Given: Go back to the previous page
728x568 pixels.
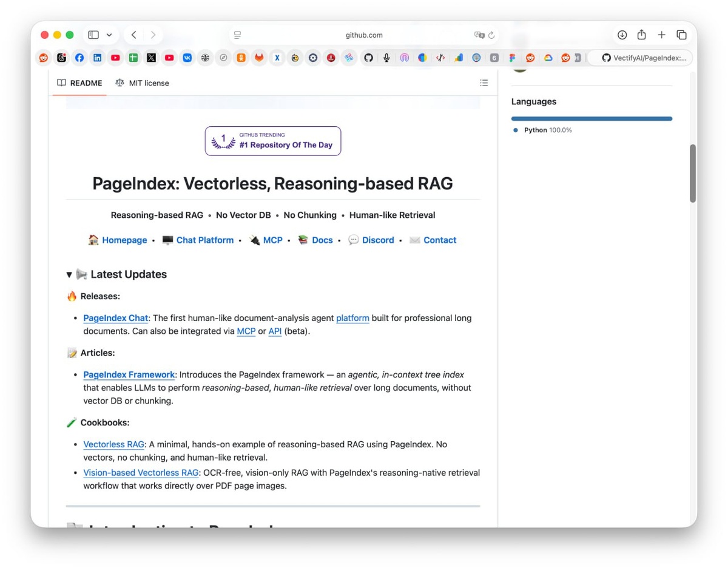Looking at the screenshot, I should pos(134,35).
